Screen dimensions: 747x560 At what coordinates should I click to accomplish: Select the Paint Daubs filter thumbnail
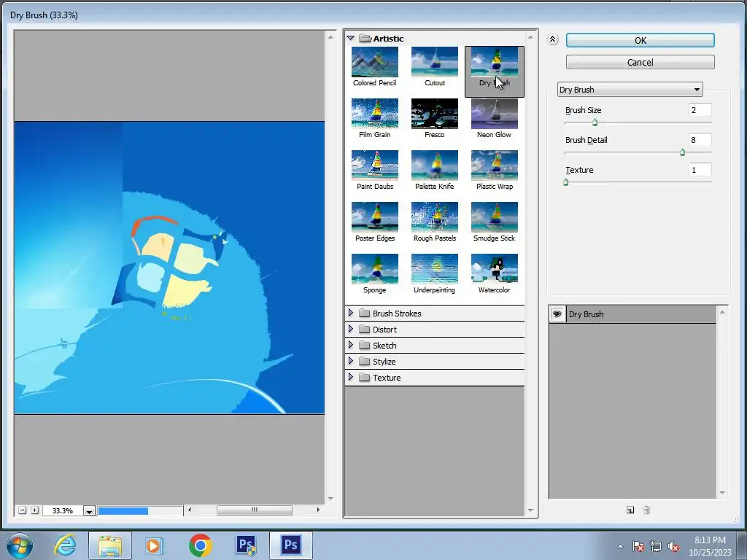tap(374, 166)
